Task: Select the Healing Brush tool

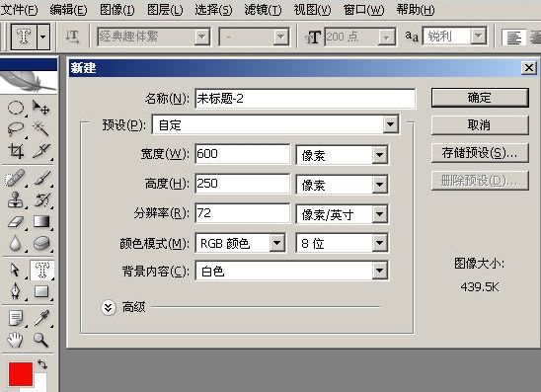Action: (16, 178)
